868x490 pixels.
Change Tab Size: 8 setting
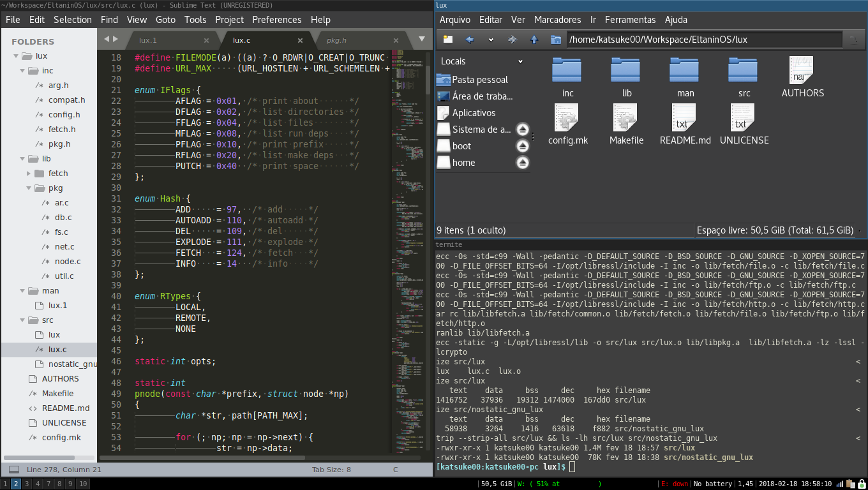click(331, 470)
